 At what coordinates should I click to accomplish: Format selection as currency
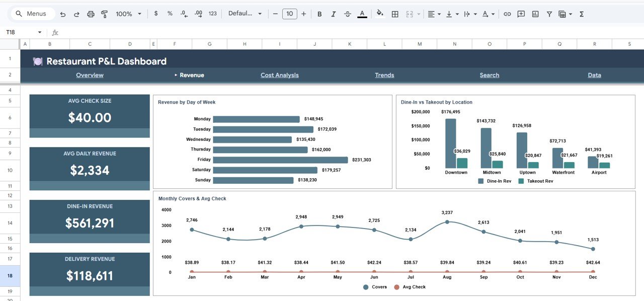(156, 14)
